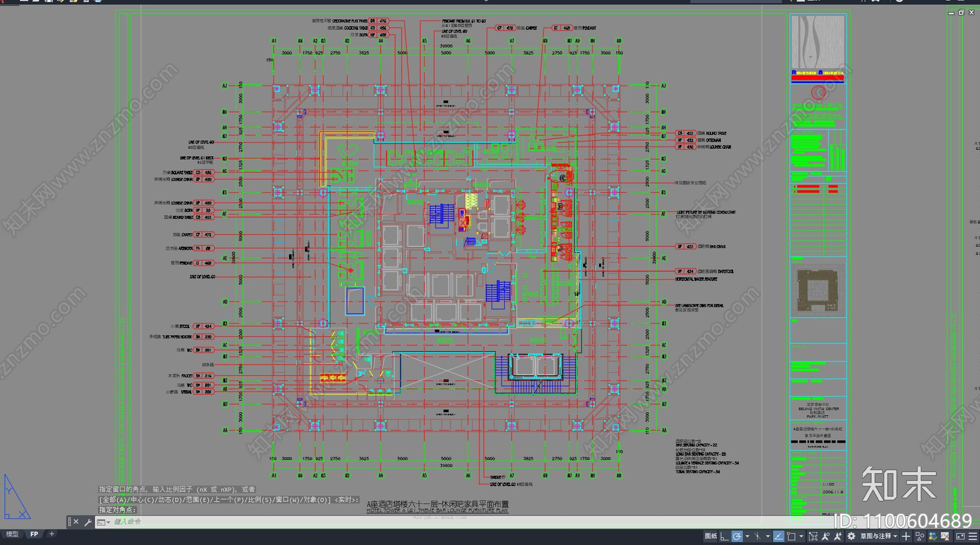Click the command prompt icon
This screenshot has width=980, height=545.
[x=101, y=522]
